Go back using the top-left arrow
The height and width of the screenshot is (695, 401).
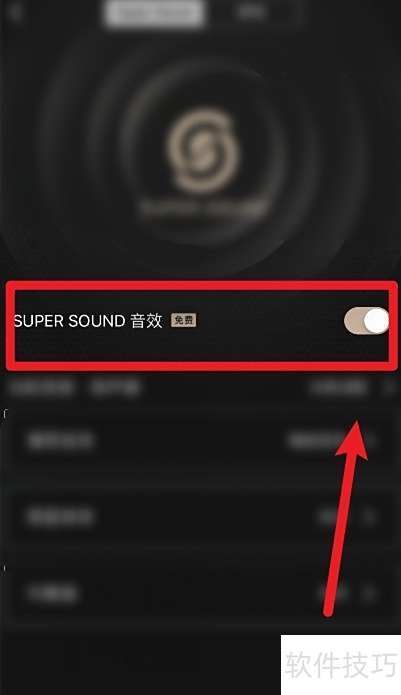[x=16, y=12]
